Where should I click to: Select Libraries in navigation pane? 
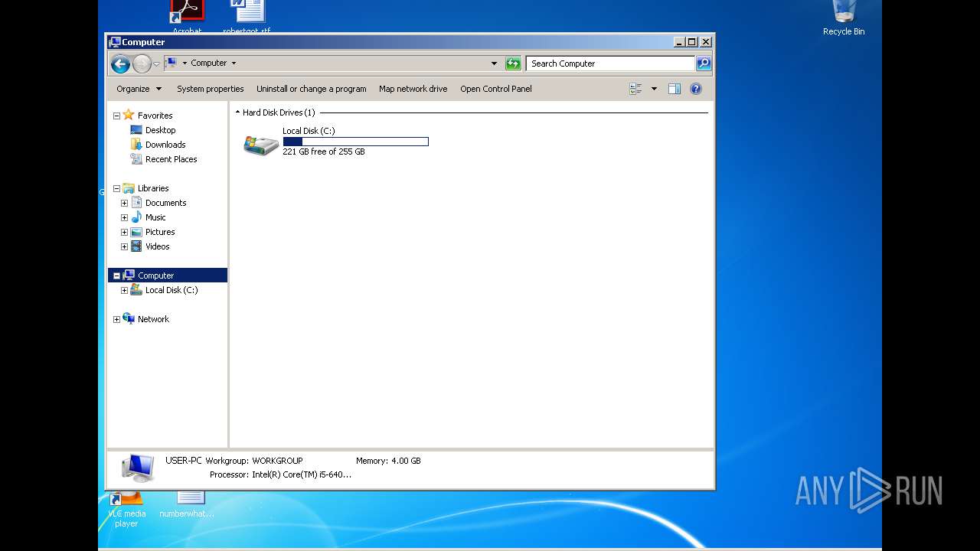153,188
